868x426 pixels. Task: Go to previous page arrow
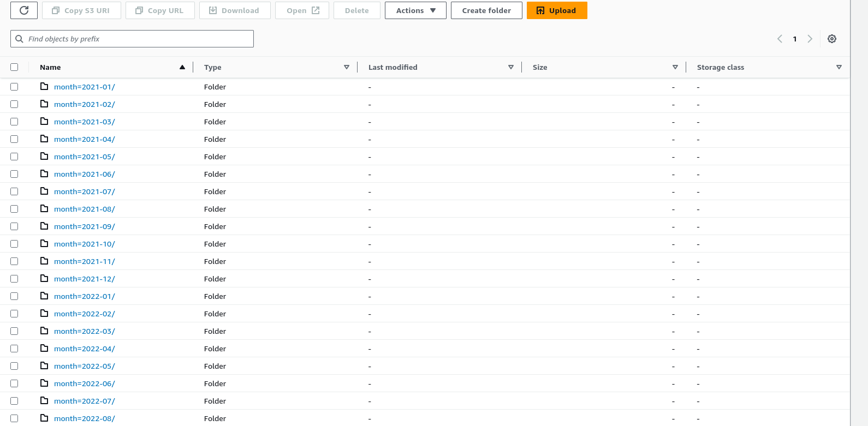tap(780, 39)
